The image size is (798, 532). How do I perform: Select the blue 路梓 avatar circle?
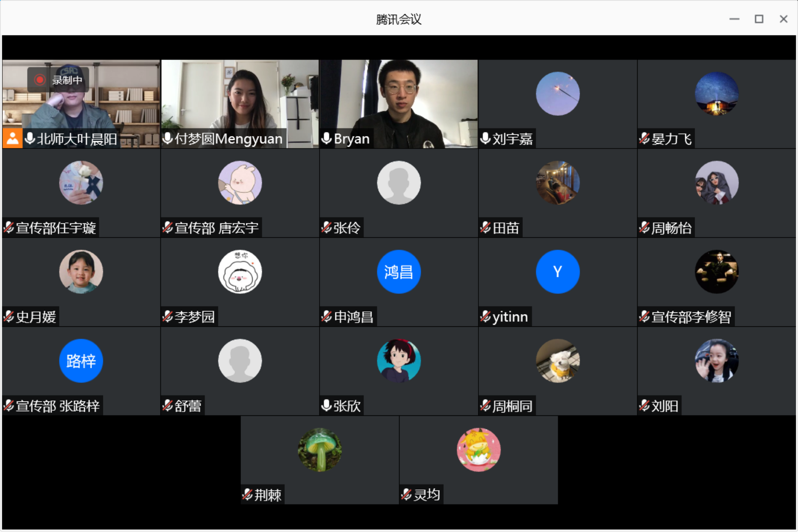(81, 361)
